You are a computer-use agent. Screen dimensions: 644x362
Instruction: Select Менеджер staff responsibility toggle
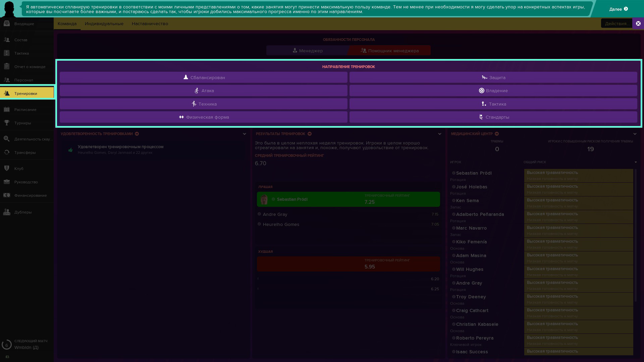tap(307, 51)
